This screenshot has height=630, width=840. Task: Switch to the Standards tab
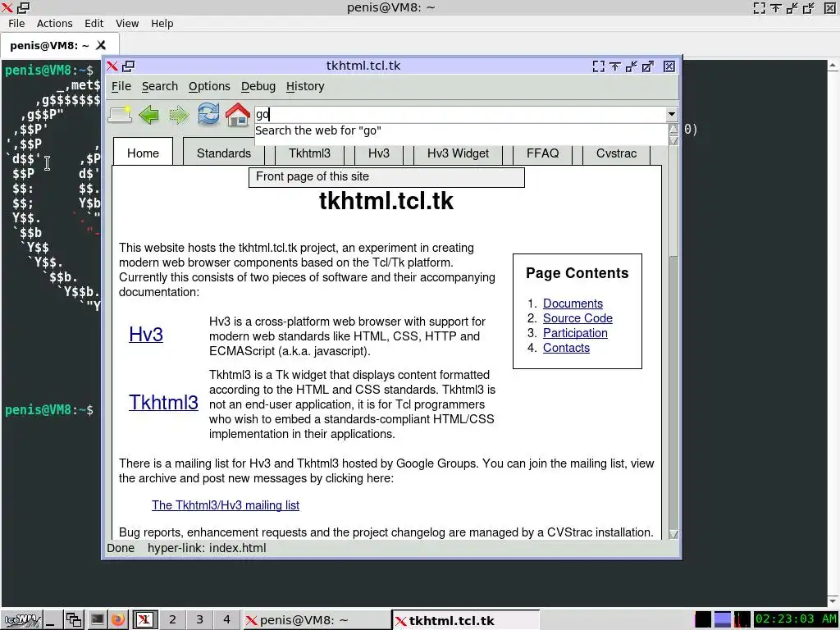[x=224, y=153]
